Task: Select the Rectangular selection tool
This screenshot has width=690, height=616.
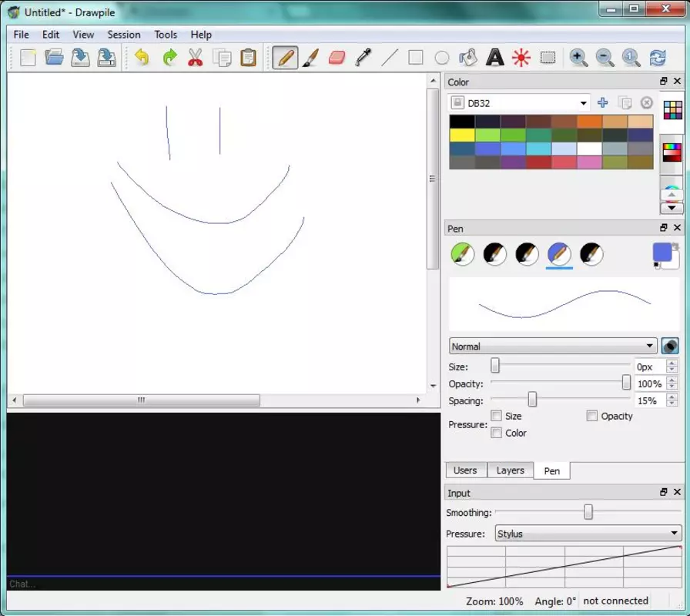Action: point(548,58)
